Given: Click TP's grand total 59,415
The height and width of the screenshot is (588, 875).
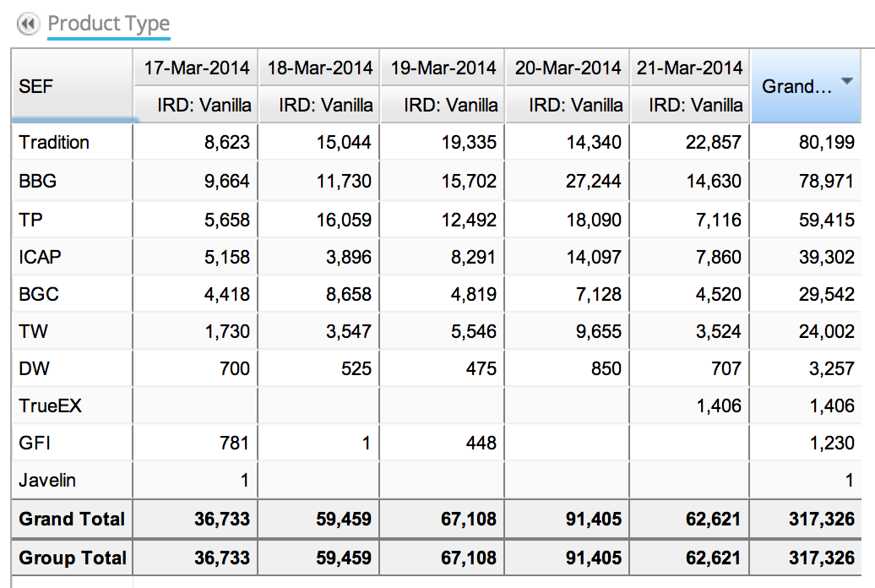Looking at the screenshot, I should pyautogui.click(x=827, y=220).
